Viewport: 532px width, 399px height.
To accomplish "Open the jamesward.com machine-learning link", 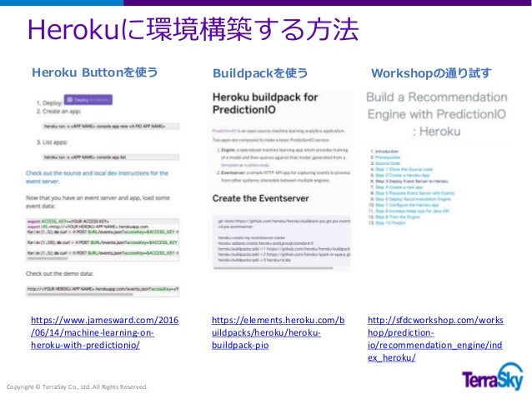I will 104,332.
